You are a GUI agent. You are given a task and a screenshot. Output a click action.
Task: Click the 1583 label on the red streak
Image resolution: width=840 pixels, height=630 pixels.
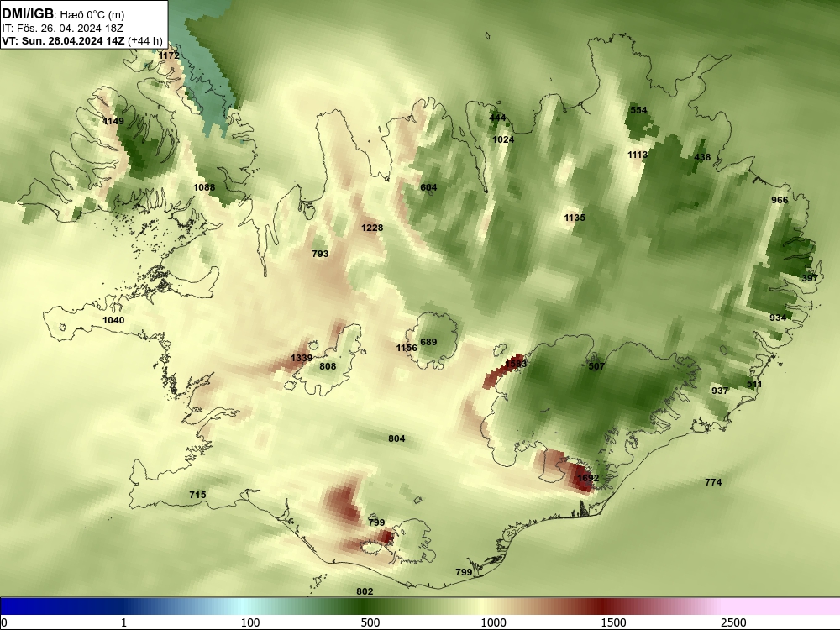coord(516,363)
